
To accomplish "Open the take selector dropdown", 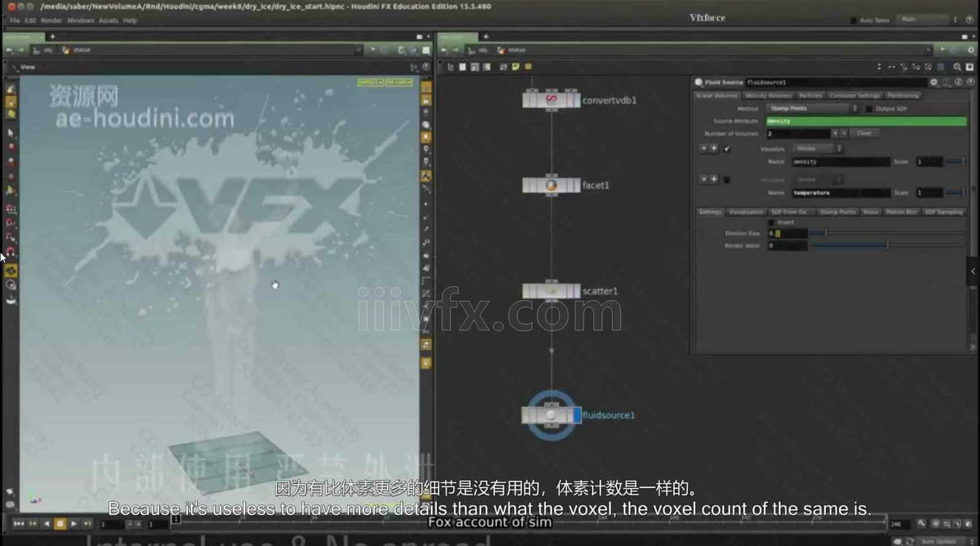I will 927,20.
